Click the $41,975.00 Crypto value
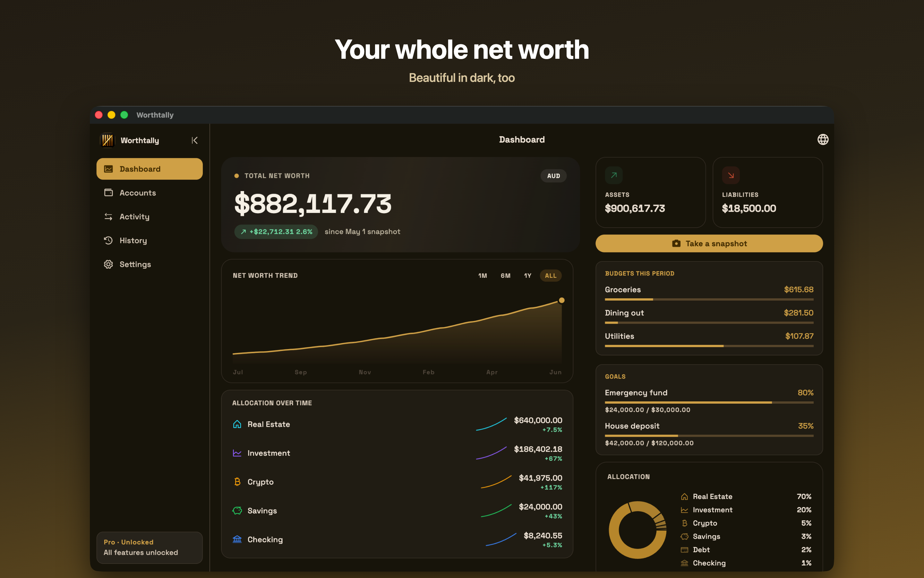Screen dimensions: 924x578 540,478
